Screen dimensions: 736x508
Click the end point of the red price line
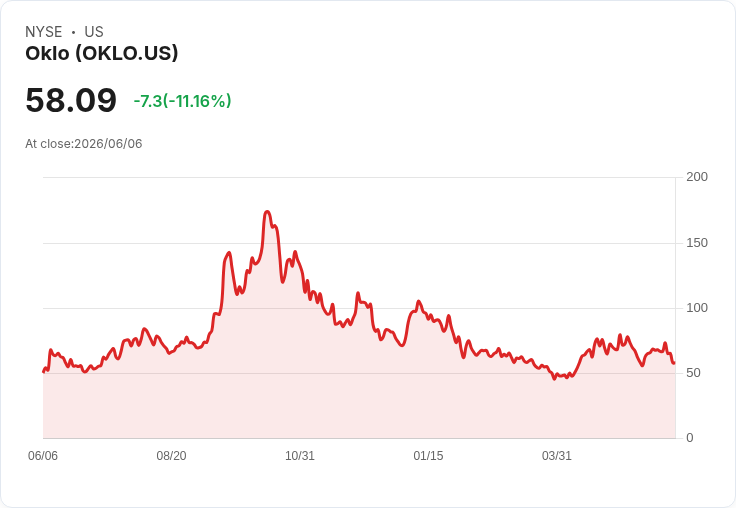pos(674,362)
